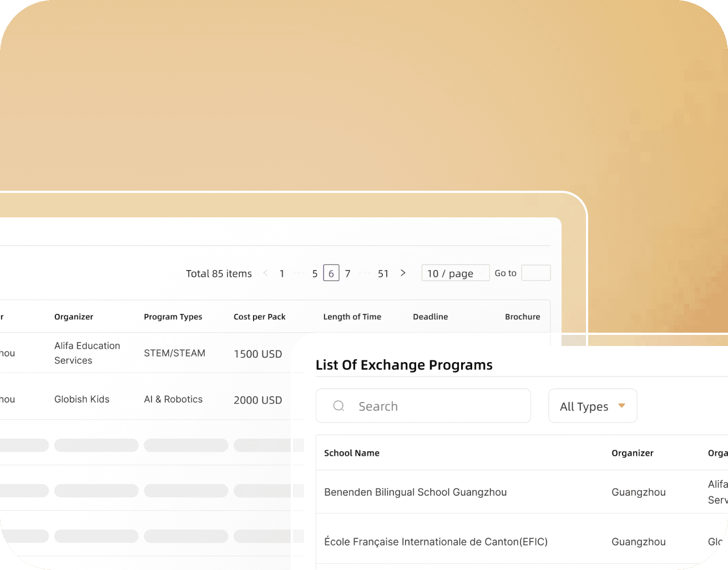Select the École Française Internationale de Canton row
728x570 pixels.
click(x=522, y=541)
